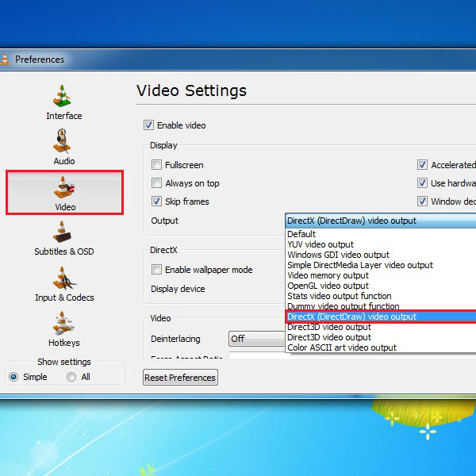Open the Hotkeys settings icon
The width and height of the screenshot is (476, 476).
click(63, 323)
